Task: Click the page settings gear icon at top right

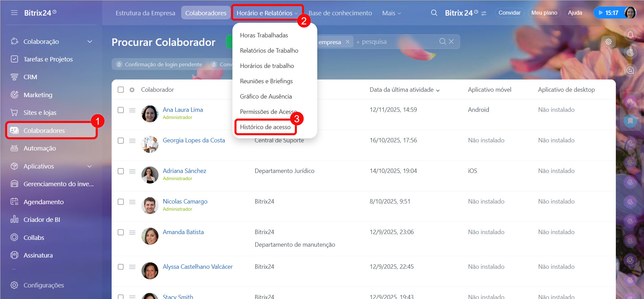Action: (608, 41)
